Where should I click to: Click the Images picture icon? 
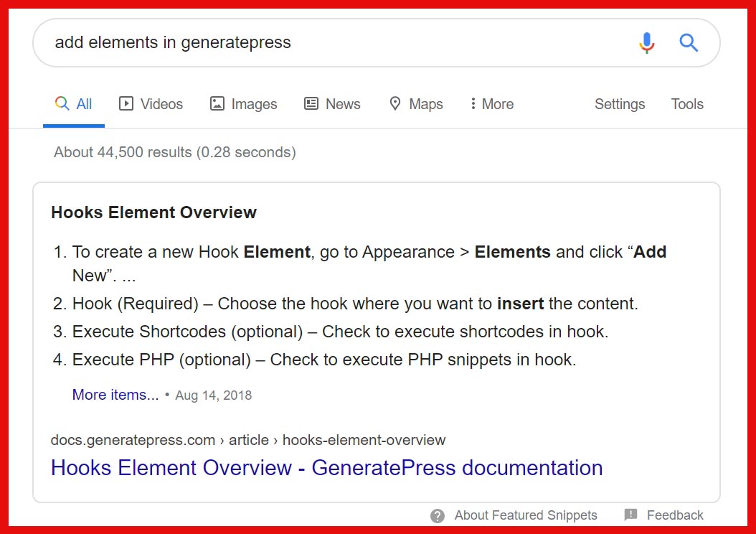(217, 103)
